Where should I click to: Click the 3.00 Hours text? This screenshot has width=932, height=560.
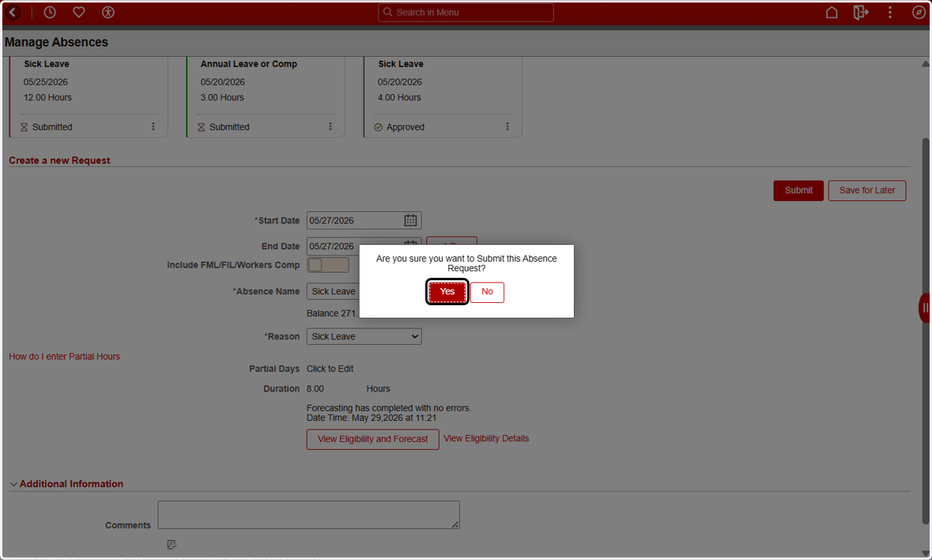point(222,98)
